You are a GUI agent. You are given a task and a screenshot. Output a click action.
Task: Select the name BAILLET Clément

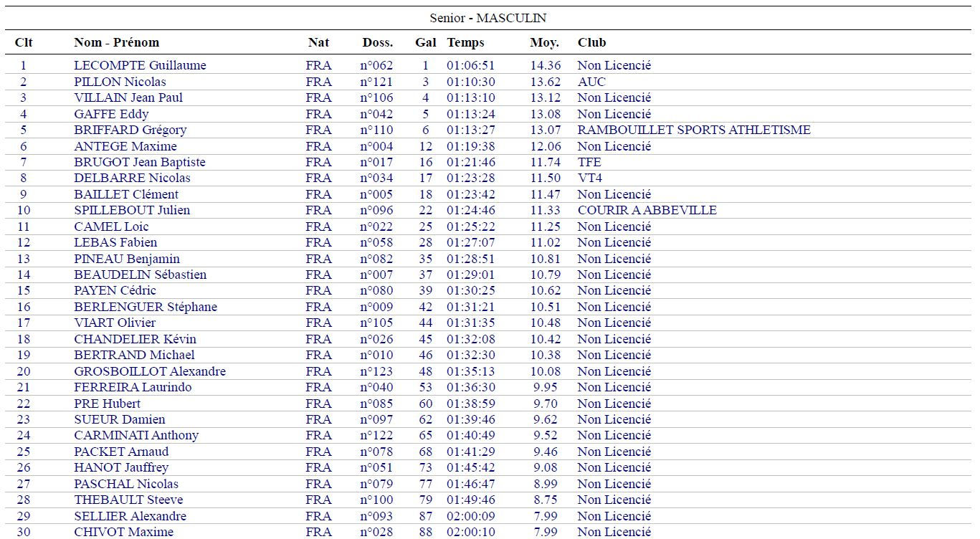pos(126,194)
